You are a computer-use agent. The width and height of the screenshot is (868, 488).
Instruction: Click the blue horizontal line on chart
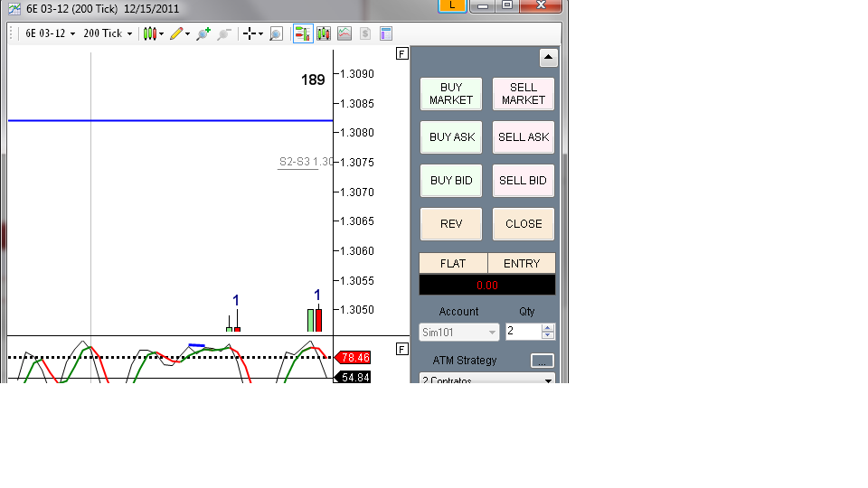pos(171,120)
